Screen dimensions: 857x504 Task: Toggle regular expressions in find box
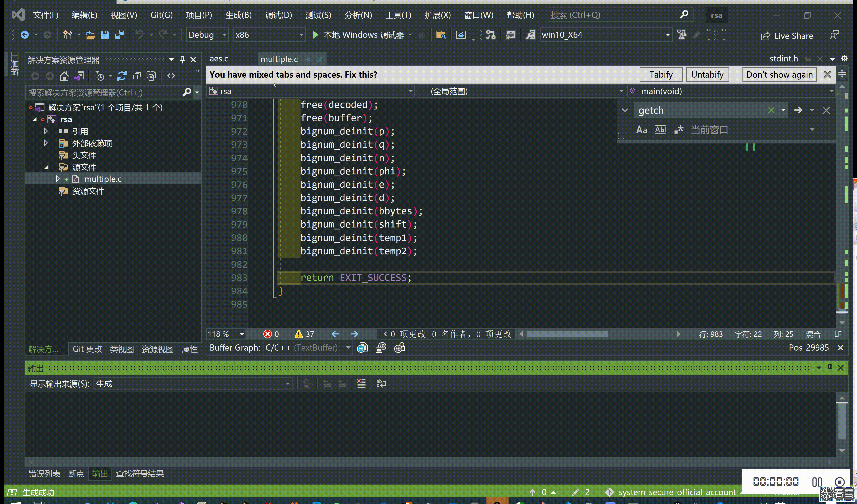pyautogui.click(x=678, y=130)
